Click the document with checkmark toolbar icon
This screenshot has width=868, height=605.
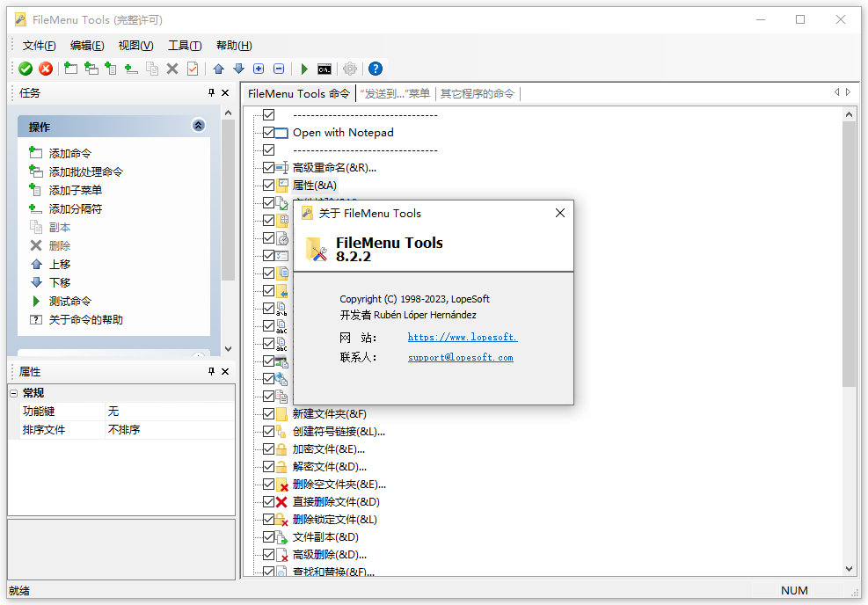[x=193, y=69]
